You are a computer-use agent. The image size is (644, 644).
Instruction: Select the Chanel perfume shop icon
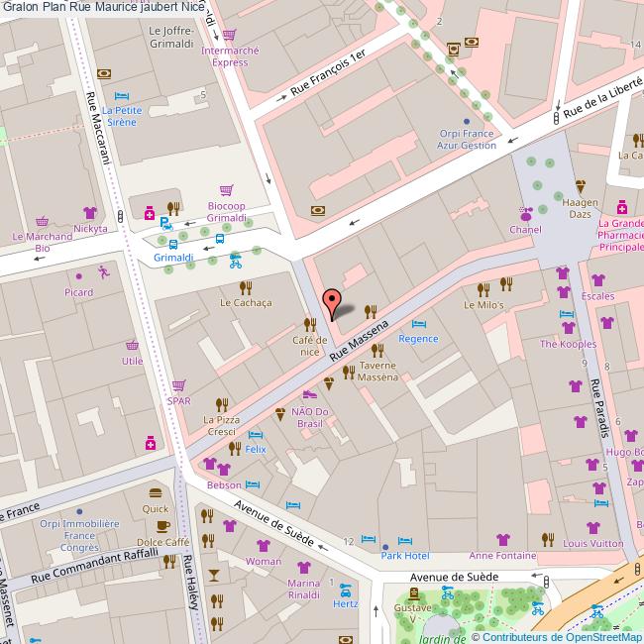coord(526,212)
